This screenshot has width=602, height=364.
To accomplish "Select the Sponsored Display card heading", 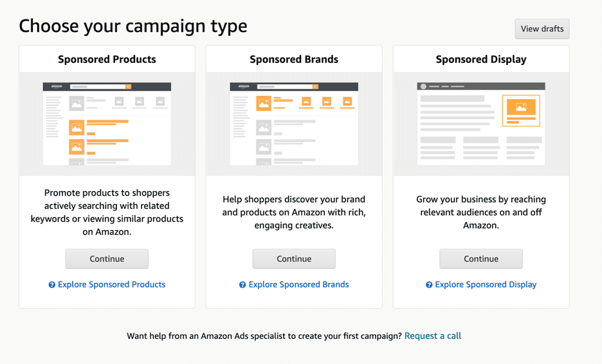I will coord(481,59).
